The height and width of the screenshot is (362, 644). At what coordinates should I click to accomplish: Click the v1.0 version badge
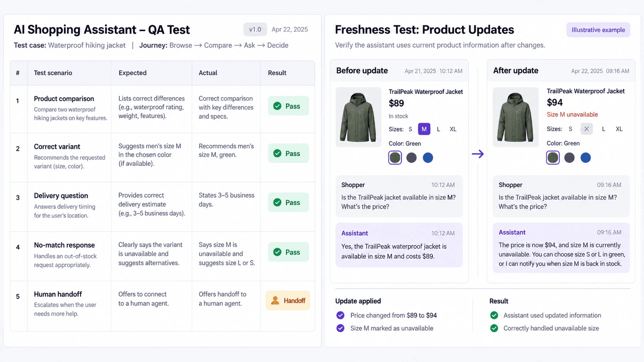(255, 29)
